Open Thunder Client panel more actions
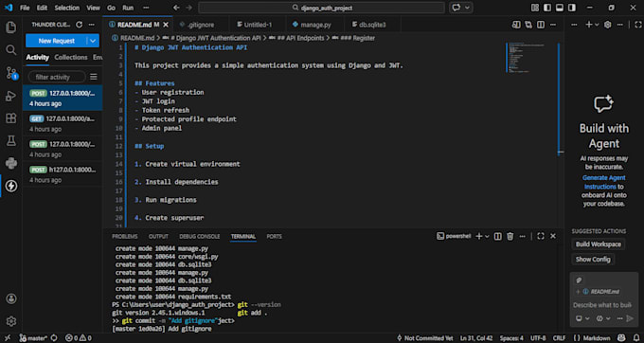Screen dimensions: 644x343 point(91,25)
